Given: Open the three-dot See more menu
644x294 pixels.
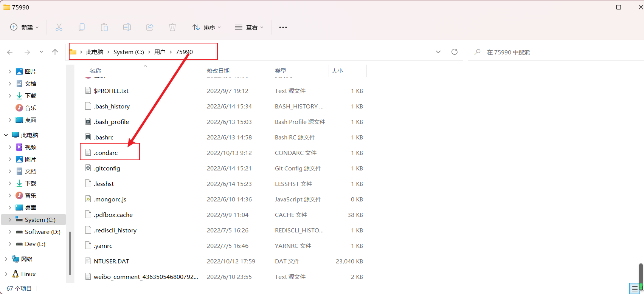Looking at the screenshot, I should [283, 27].
